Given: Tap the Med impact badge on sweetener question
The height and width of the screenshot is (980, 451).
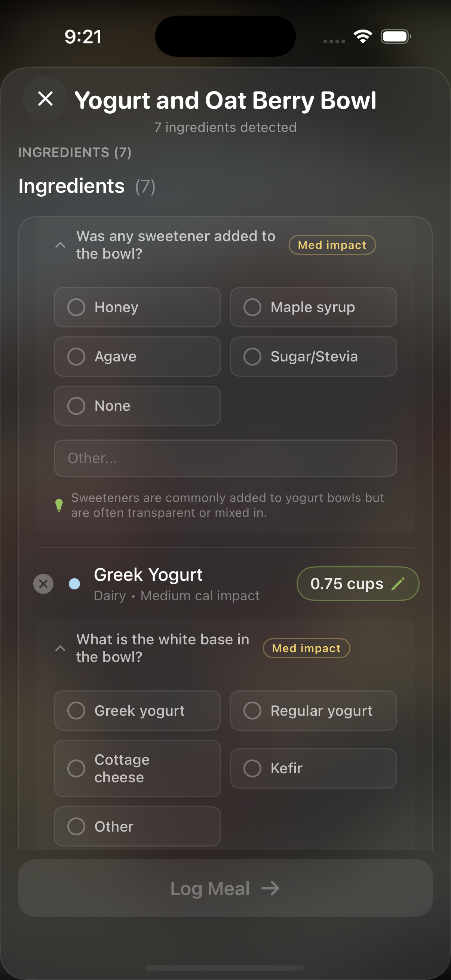Looking at the screenshot, I should coord(332,245).
